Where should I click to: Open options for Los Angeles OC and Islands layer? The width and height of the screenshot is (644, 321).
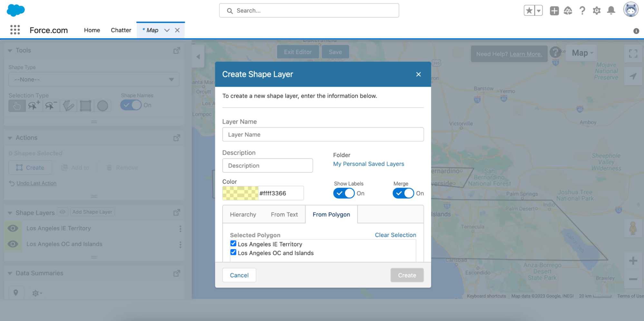pyautogui.click(x=180, y=245)
